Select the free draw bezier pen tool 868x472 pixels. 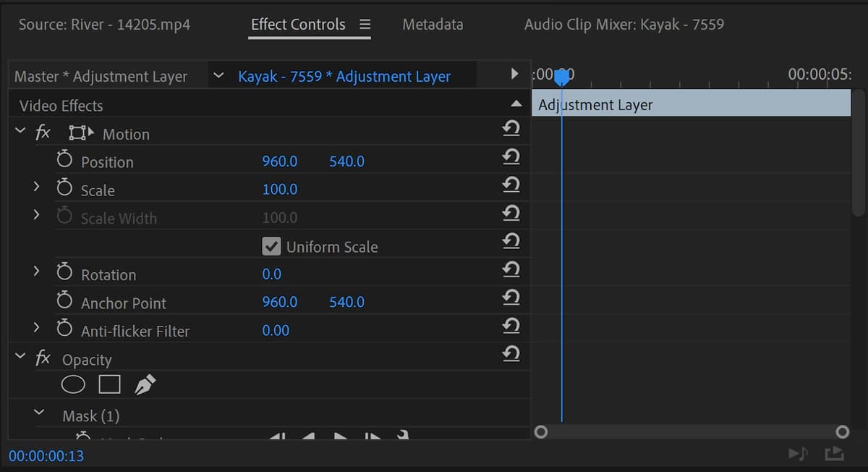145,383
